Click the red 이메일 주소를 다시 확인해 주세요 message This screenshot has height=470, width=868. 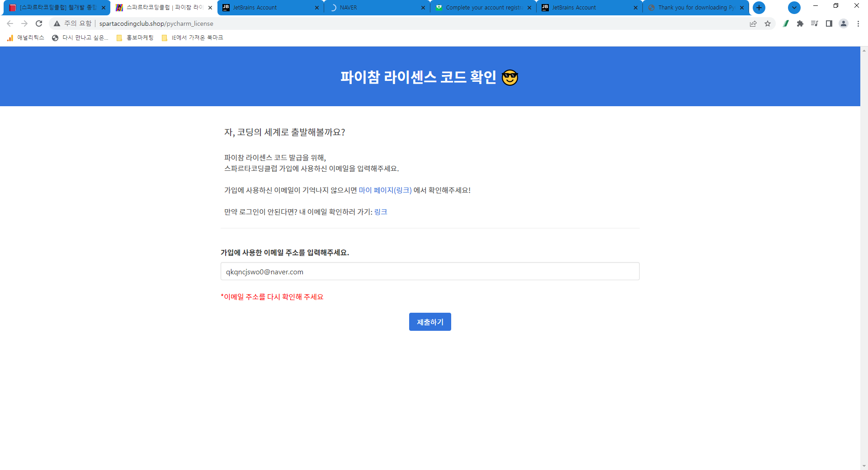click(272, 297)
